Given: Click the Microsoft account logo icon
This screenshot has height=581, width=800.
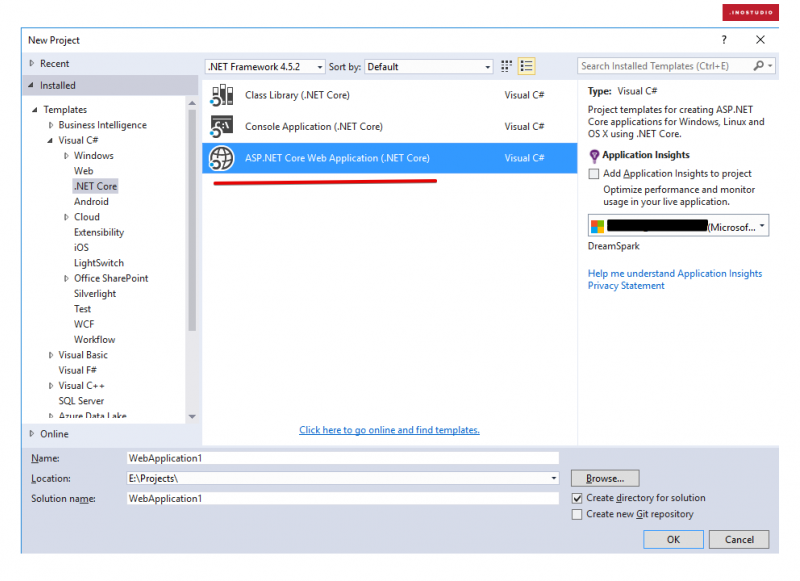Looking at the screenshot, I should (x=597, y=226).
